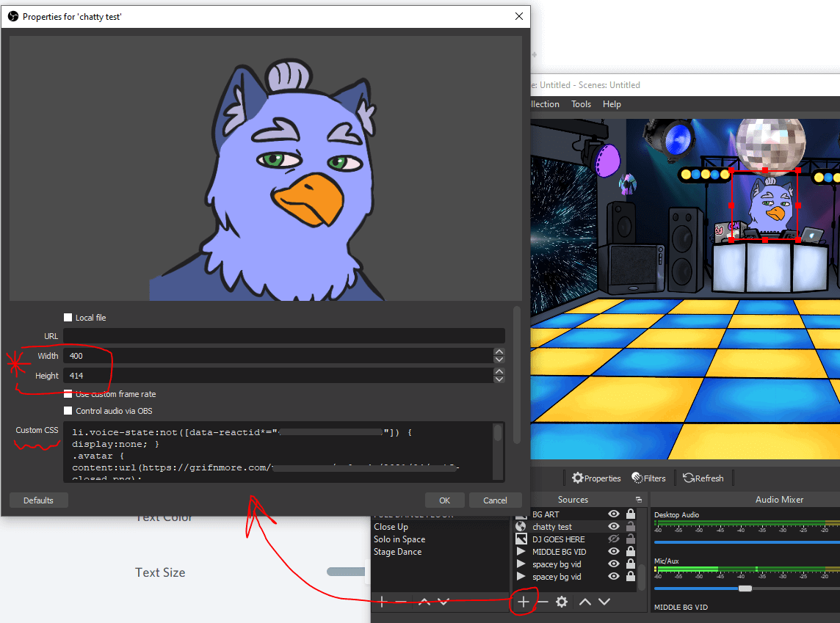Click the Sources panel pop-out icon
840x623 pixels.
point(639,500)
